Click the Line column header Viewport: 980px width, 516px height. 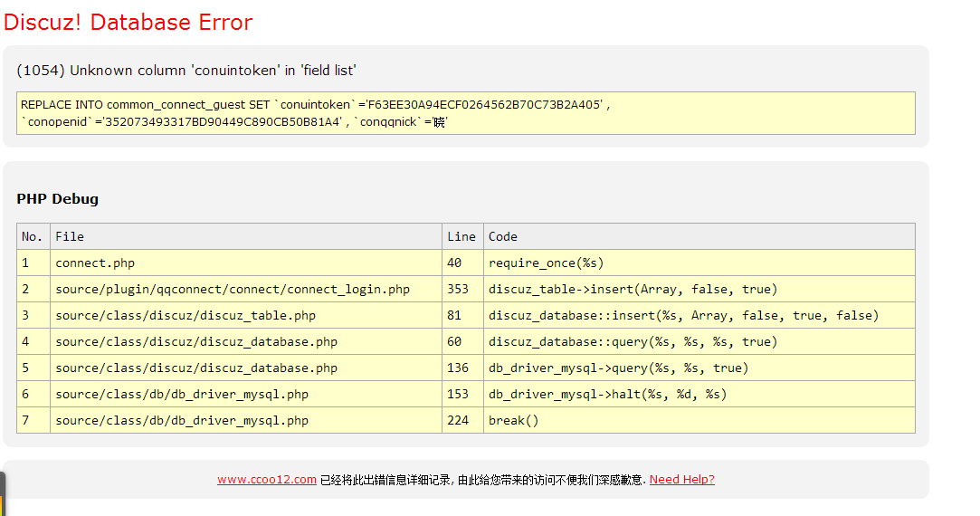point(461,236)
